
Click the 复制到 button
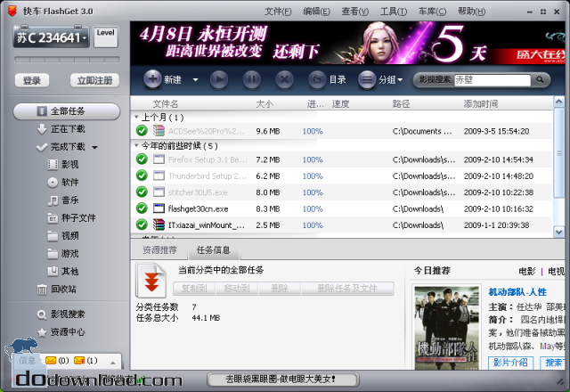point(194,289)
